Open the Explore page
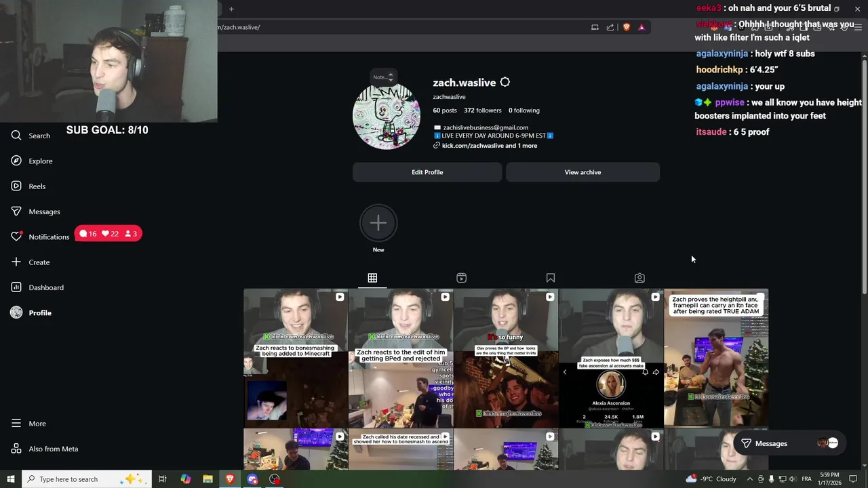This screenshot has height=488, width=868. tap(32, 161)
